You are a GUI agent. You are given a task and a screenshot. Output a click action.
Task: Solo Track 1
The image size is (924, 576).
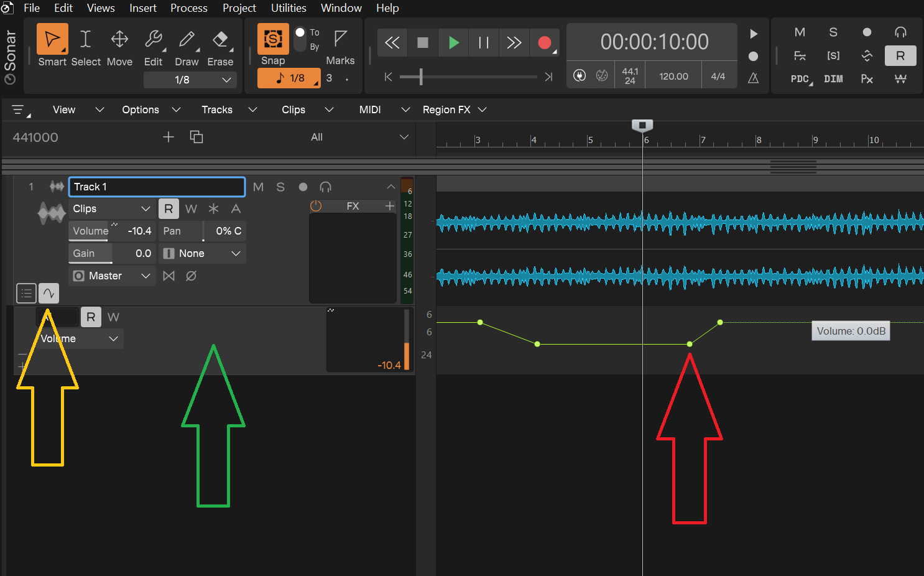[280, 187]
